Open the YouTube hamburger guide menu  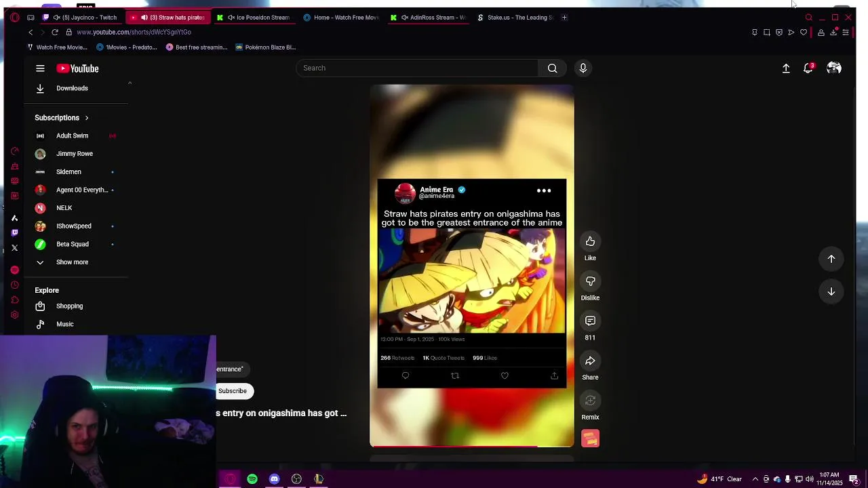(40, 68)
